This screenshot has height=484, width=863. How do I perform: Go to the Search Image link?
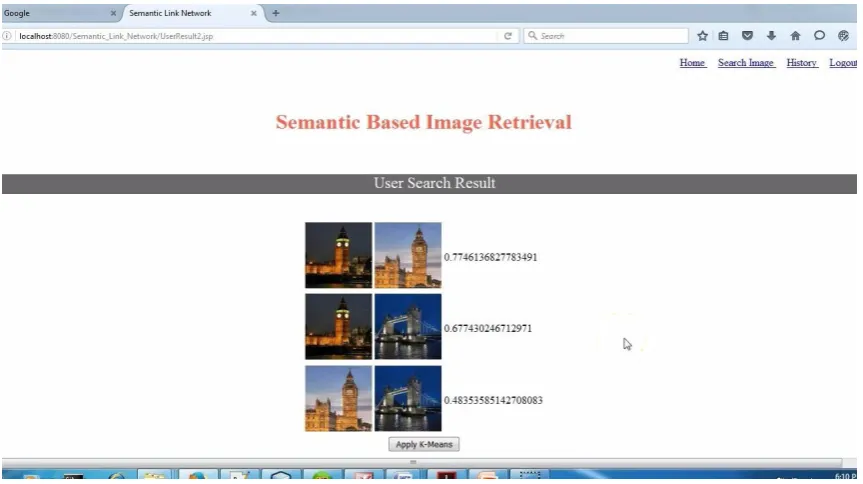click(x=746, y=63)
